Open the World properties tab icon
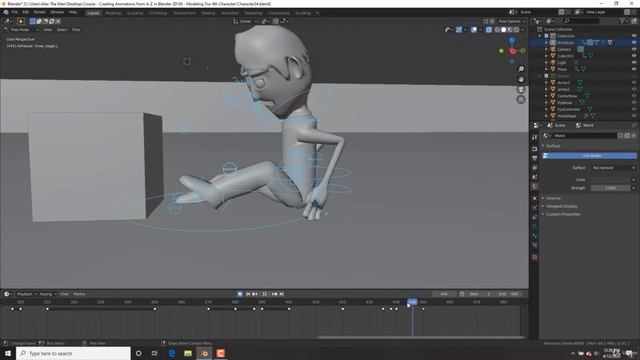640x360 pixels. (535, 187)
